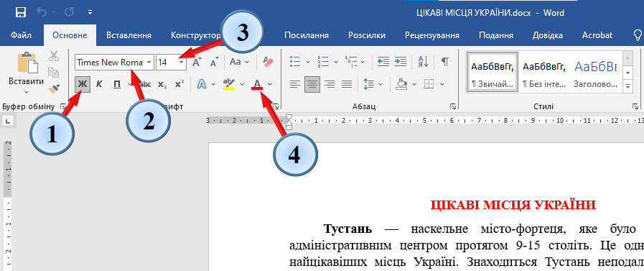The width and height of the screenshot is (644, 271).
Task: Open the font color dropdown arrow
Action: pyautogui.click(x=270, y=84)
